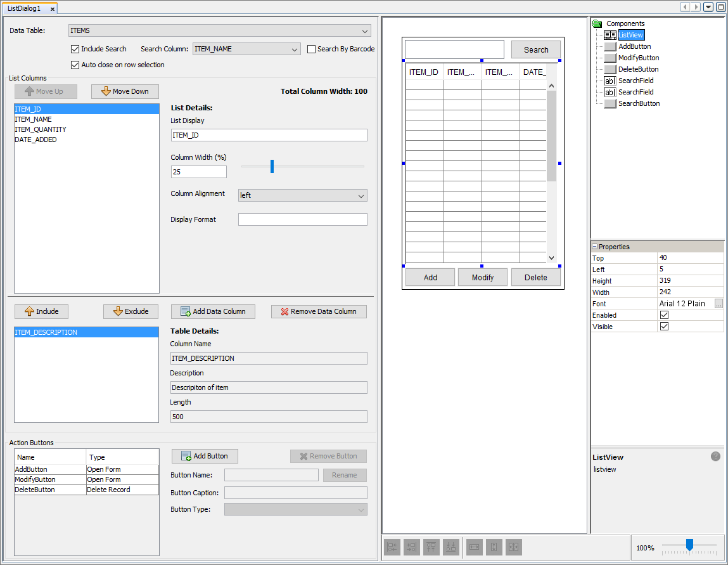Screen dimensions: 728x565
Task: Select DeleteButton in the Components tree
Action: (x=638, y=69)
